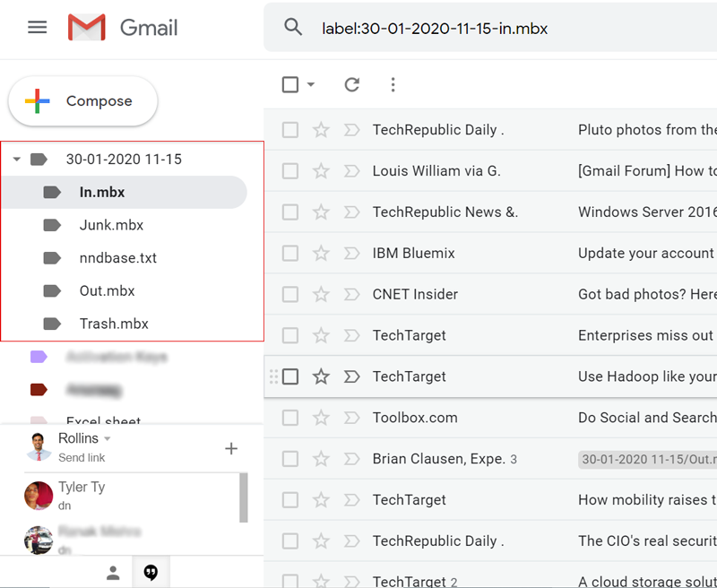
Task: Click Tyler Ty contact avatar
Action: (39, 496)
